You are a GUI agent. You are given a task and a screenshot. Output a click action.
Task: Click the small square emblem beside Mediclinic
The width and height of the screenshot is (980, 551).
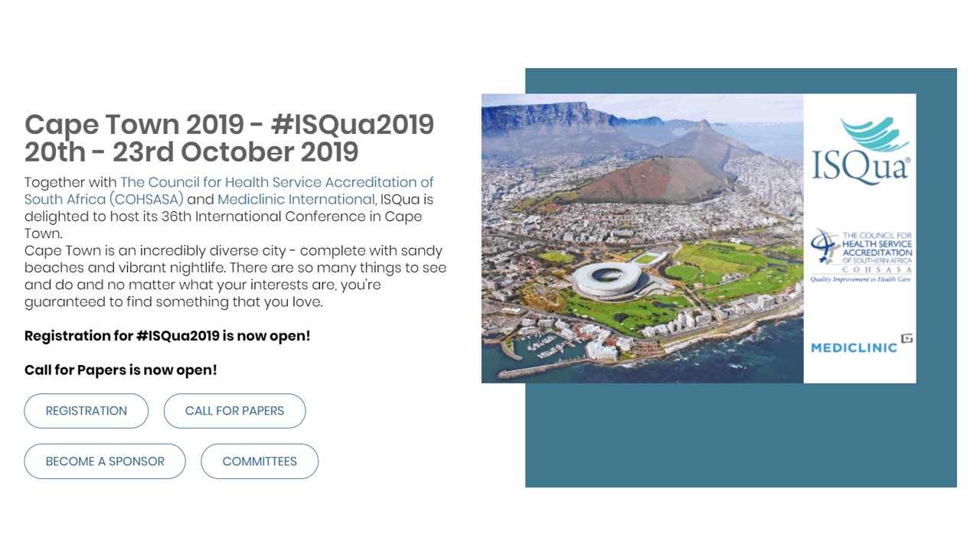[907, 338]
